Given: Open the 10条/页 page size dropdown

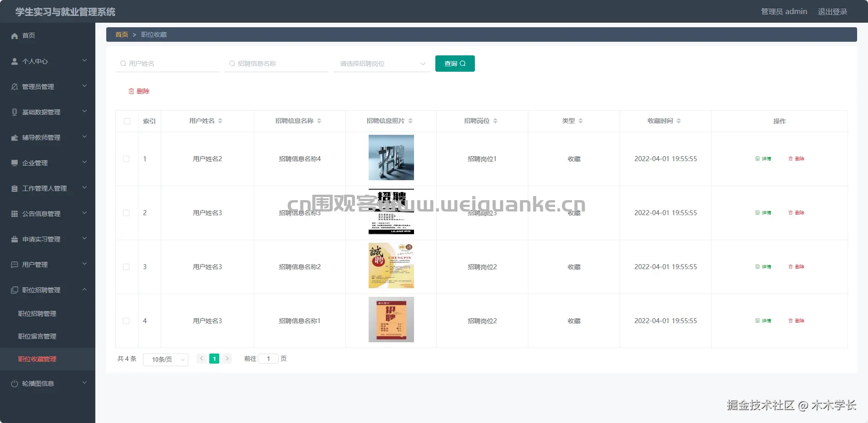Looking at the screenshot, I should pyautogui.click(x=166, y=359).
